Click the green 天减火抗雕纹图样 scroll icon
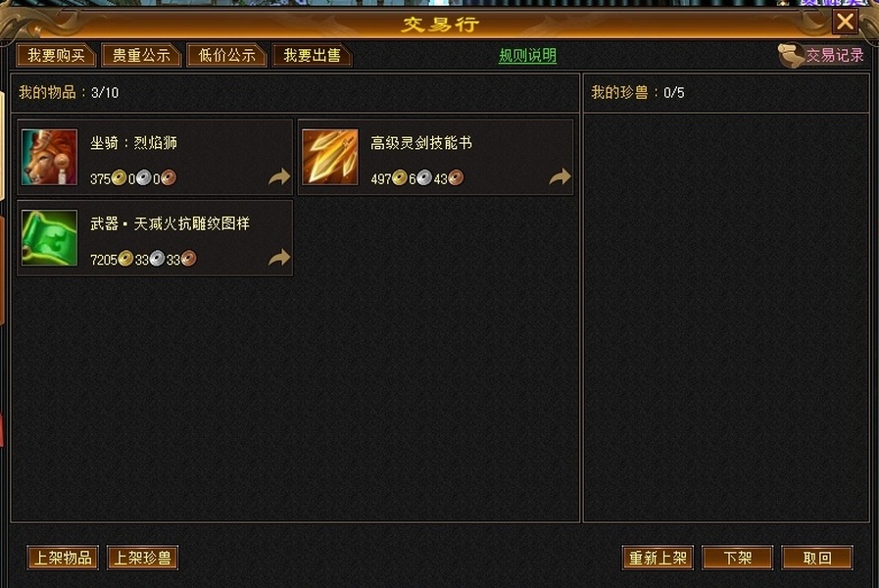Viewport: 879px width, 588px height. [x=49, y=238]
